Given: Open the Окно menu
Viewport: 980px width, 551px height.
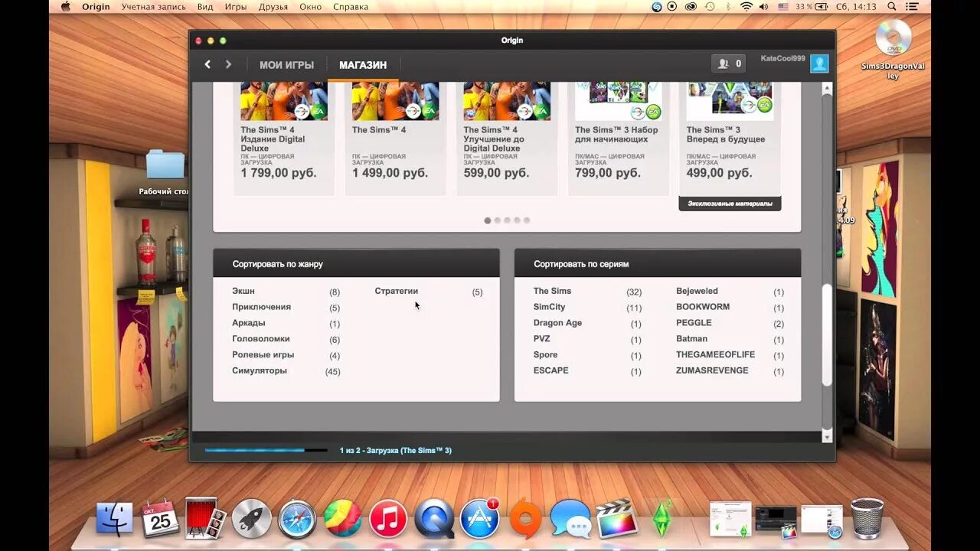Looking at the screenshot, I should (311, 6).
